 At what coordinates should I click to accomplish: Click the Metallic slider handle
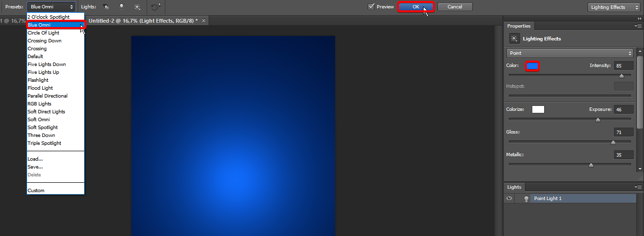click(591, 165)
